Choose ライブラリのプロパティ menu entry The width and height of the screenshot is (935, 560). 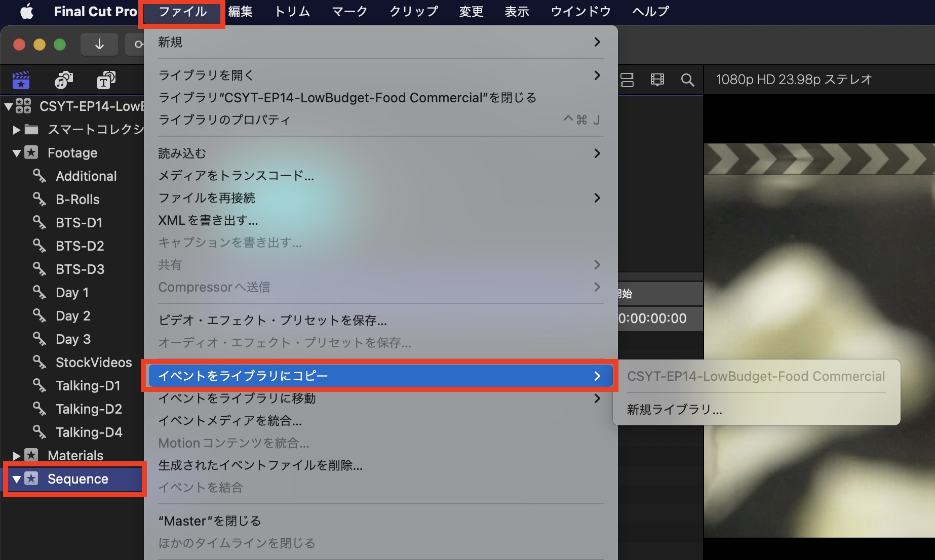coord(224,120)
